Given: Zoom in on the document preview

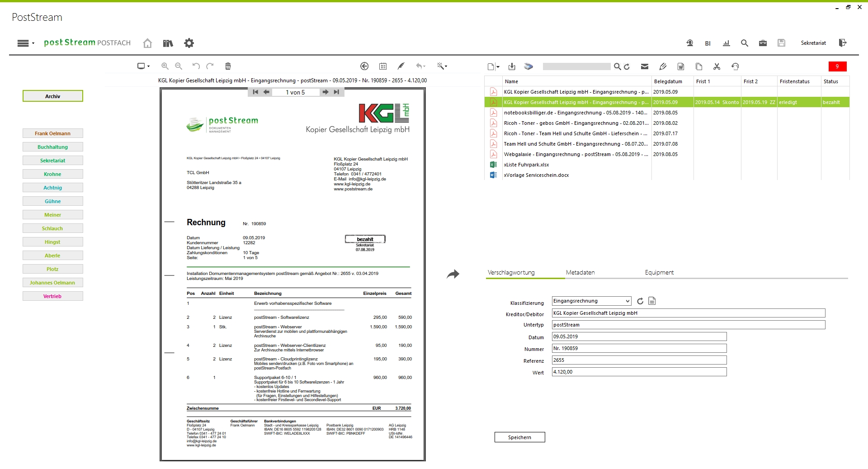Looking at the screenshot, I should point(165,66).
